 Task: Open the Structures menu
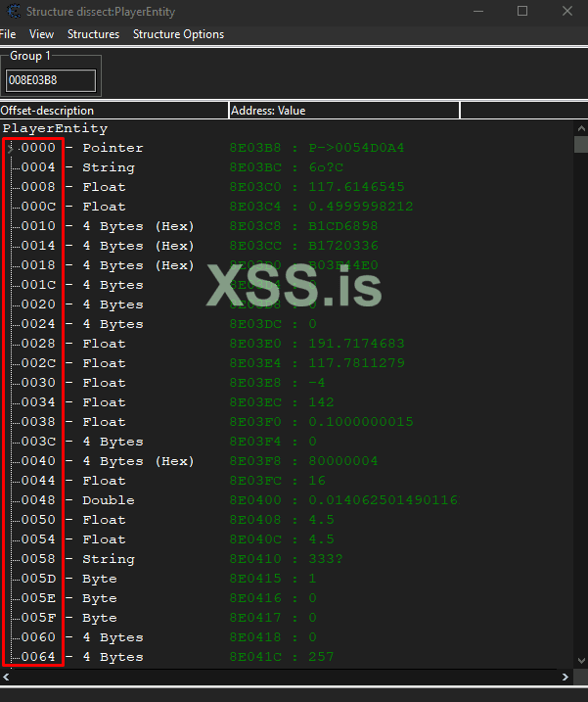pos(93,34)
